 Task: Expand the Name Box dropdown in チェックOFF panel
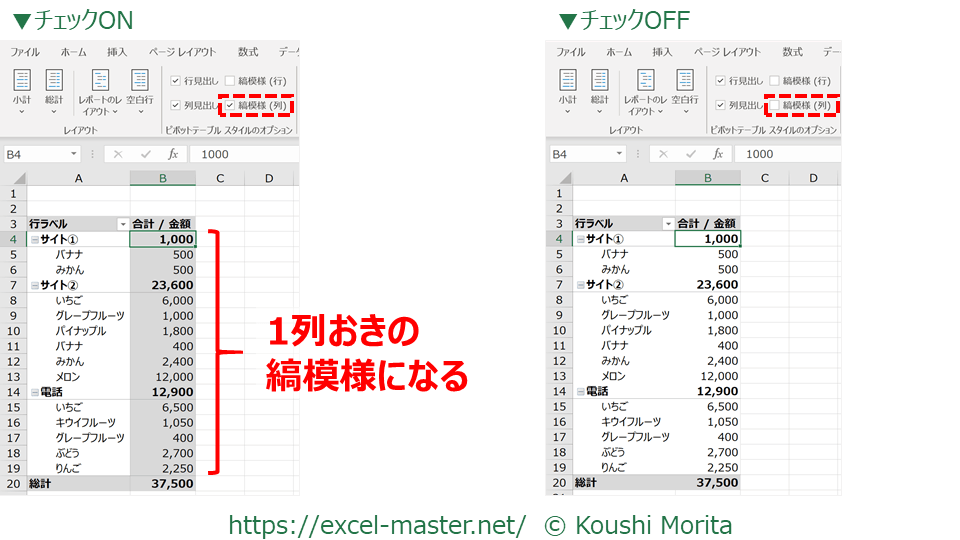(619, 154)
